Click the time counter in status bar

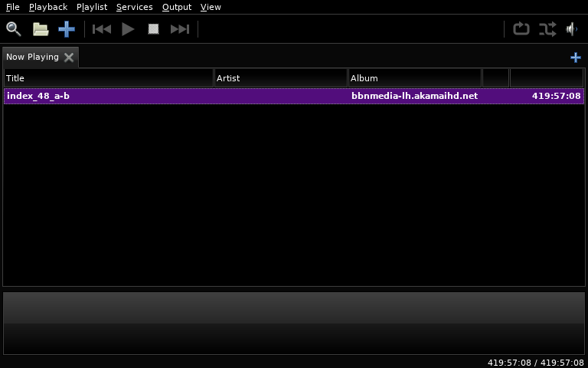click(x=535, y=363)
